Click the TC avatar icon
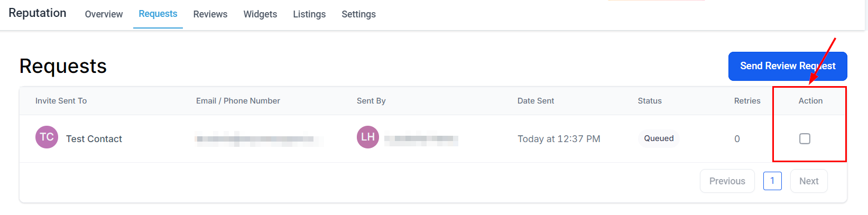Image resolution: width=868 pixels, height=215 pixels. (47, 137)
